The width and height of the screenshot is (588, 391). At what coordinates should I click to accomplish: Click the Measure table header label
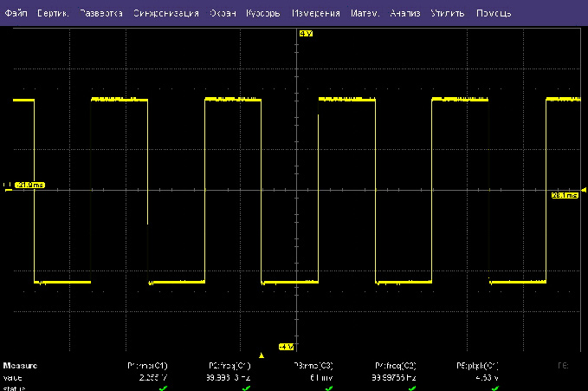(x=18, y=366)
